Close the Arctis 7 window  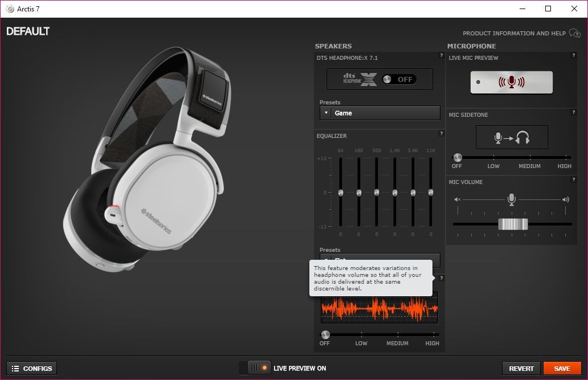click(574, 9)
